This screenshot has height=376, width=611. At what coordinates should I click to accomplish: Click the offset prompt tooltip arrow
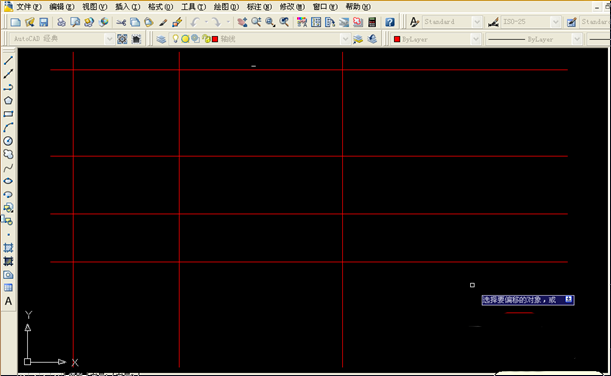tap(569, 299)
